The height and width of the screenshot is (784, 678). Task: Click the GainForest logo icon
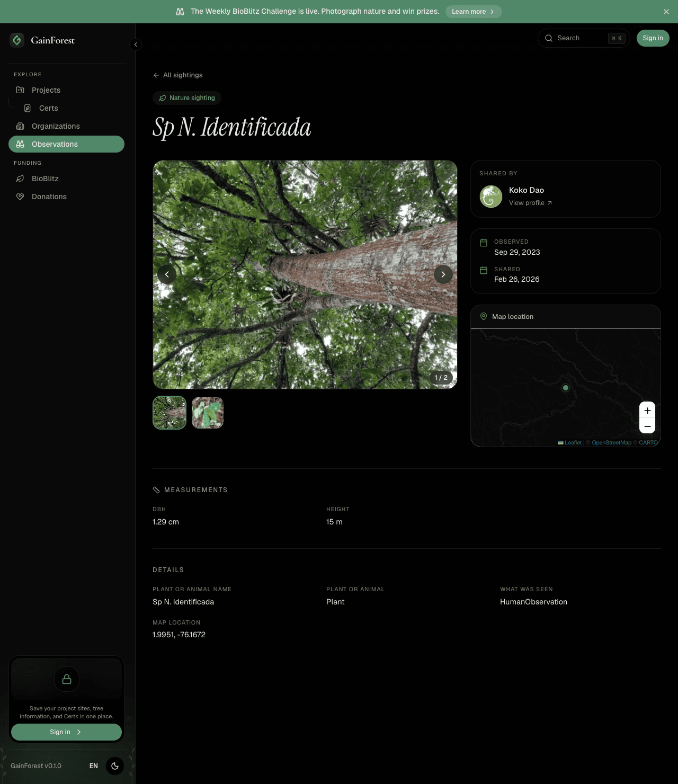point(17,40)
